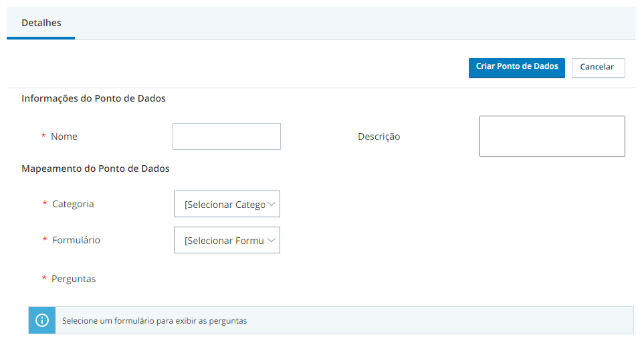Click 'Selecione um formulário para exibir as perguntas' message
Screen dimensions: 644x353
pyautogui.click(x=154, y=320)
